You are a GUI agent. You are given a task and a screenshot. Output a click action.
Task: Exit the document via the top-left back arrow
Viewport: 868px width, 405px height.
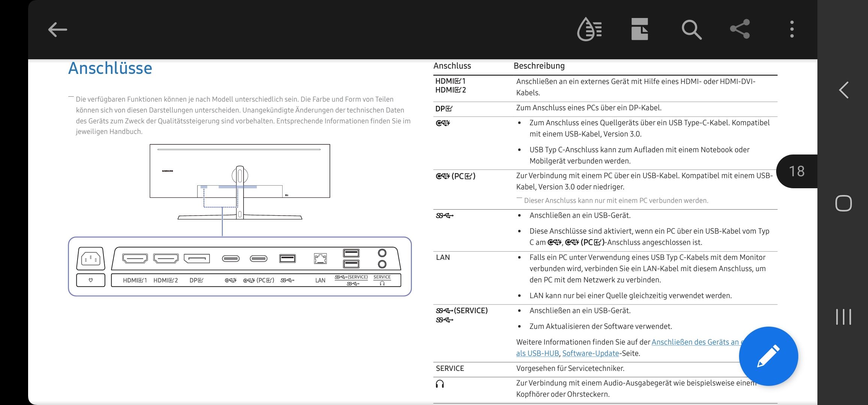57,30
